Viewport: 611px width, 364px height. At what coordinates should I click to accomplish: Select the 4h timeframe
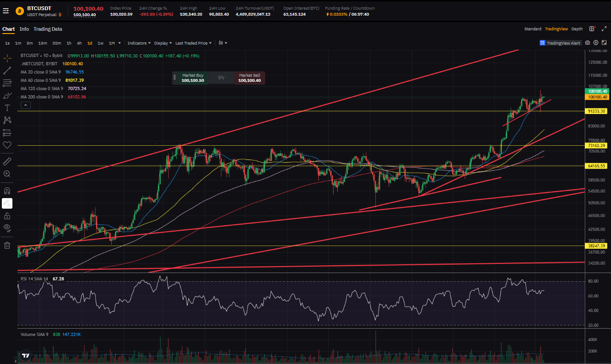(79, 43)
